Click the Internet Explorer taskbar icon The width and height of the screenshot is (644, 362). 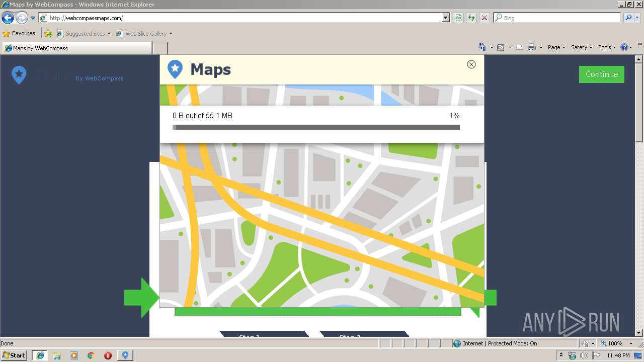[x=40, y=355]
